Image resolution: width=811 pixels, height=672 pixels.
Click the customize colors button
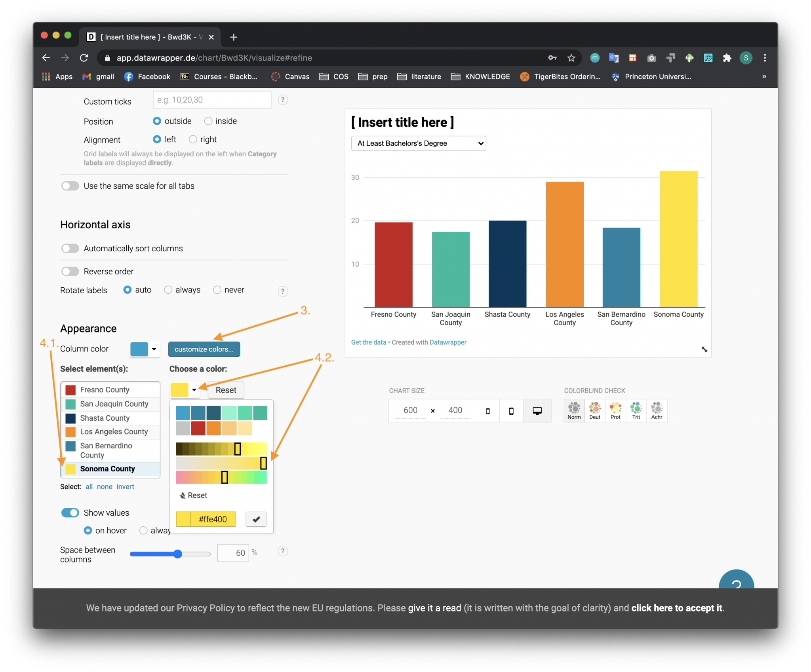click(204, 349)
